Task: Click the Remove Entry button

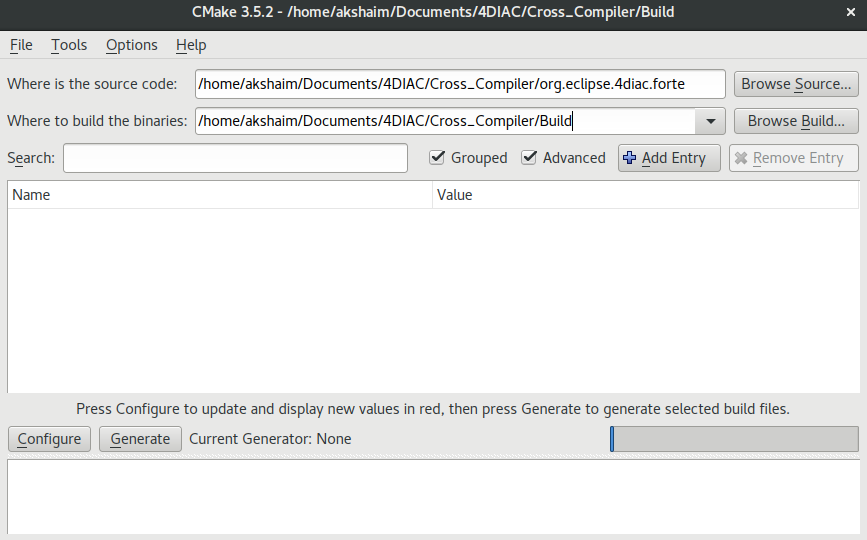Action: point(793,158)
